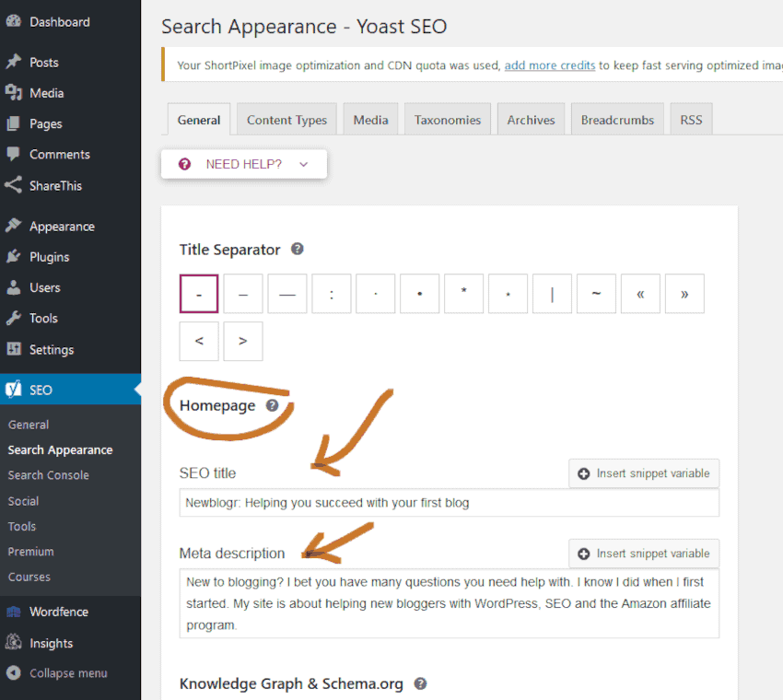Open the Settings menu label
This screenshot has width=783, height=700.
click(52, 349)
